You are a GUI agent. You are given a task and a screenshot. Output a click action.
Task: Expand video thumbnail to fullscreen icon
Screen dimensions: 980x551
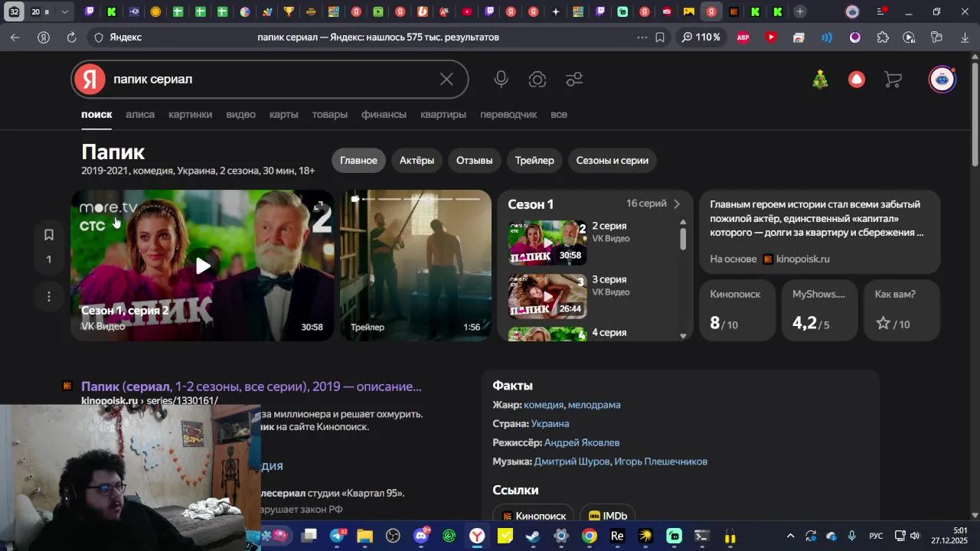coord(319,206)
